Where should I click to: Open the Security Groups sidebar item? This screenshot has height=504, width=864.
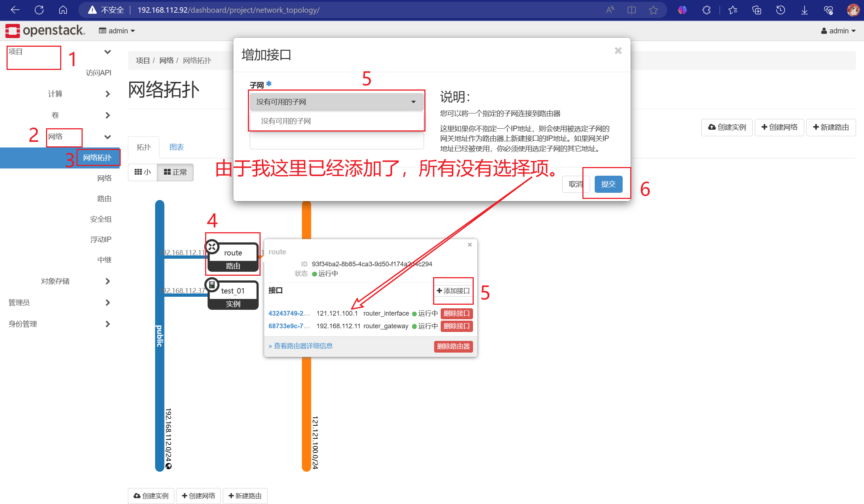pyautogui.click(x=101, y=219)
